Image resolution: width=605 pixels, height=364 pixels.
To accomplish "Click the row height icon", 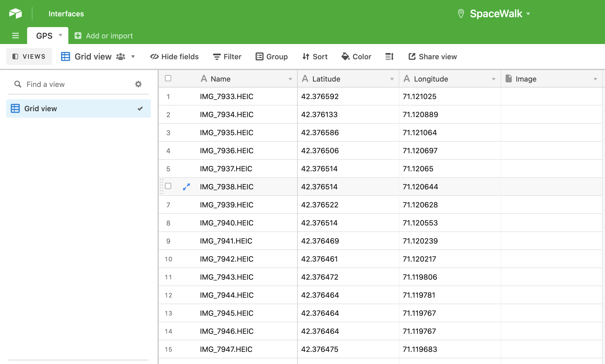I will (389, 56).
